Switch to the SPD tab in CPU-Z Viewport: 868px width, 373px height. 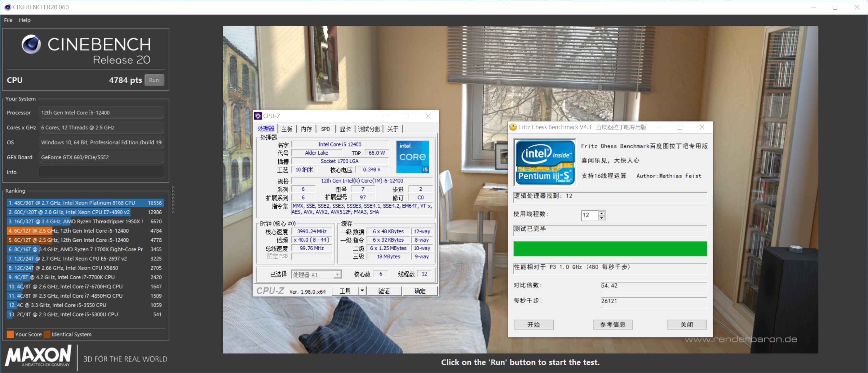tap(325, 129)
